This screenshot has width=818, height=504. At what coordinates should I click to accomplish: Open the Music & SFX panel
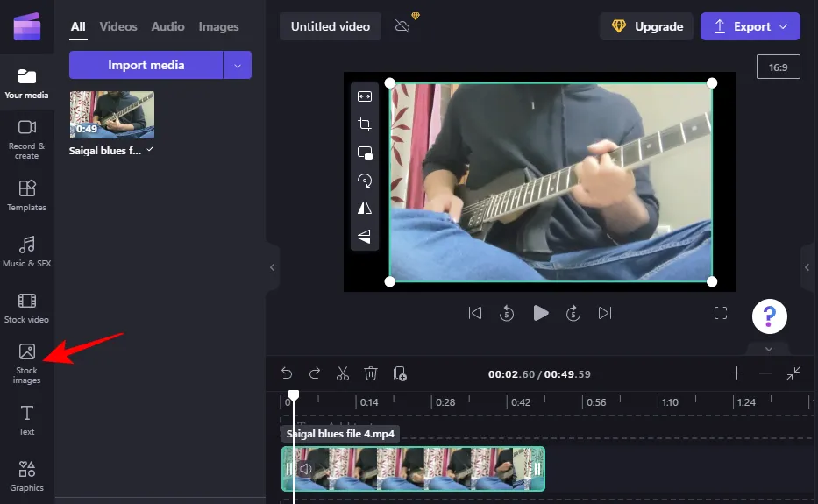(27, 251)
